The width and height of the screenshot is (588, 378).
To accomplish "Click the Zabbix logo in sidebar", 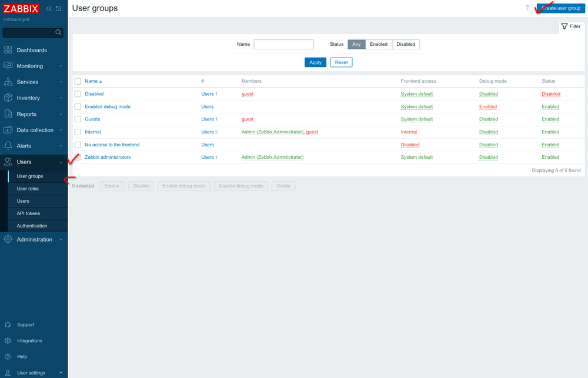I will coord(21,9).
